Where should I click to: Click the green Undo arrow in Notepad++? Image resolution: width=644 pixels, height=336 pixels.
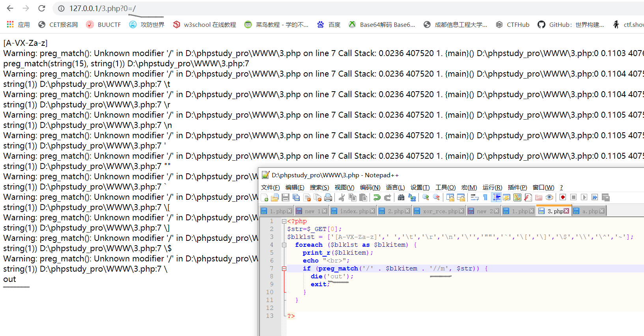point(377,197)
